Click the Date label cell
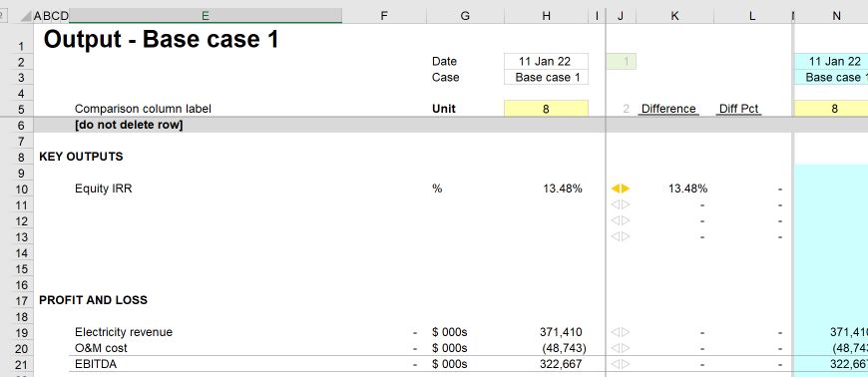Viewport: 868px width, 377px height. pyautogui.click(x=445, y=62)
